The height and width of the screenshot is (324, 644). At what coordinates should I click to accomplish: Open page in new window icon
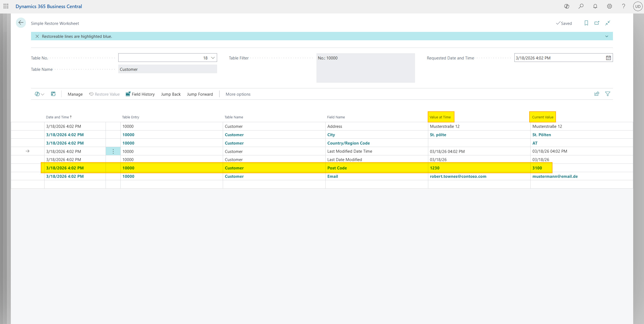click(597, 23)
